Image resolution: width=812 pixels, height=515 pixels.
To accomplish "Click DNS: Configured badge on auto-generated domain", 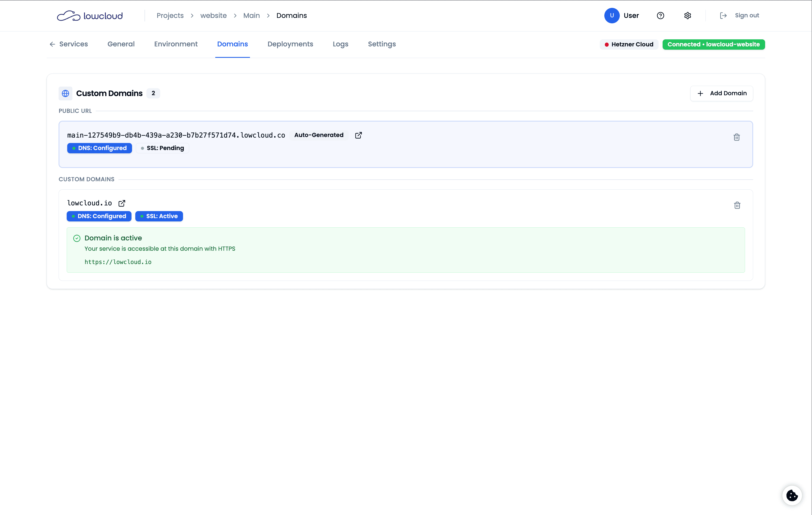I will click(100, 148).
